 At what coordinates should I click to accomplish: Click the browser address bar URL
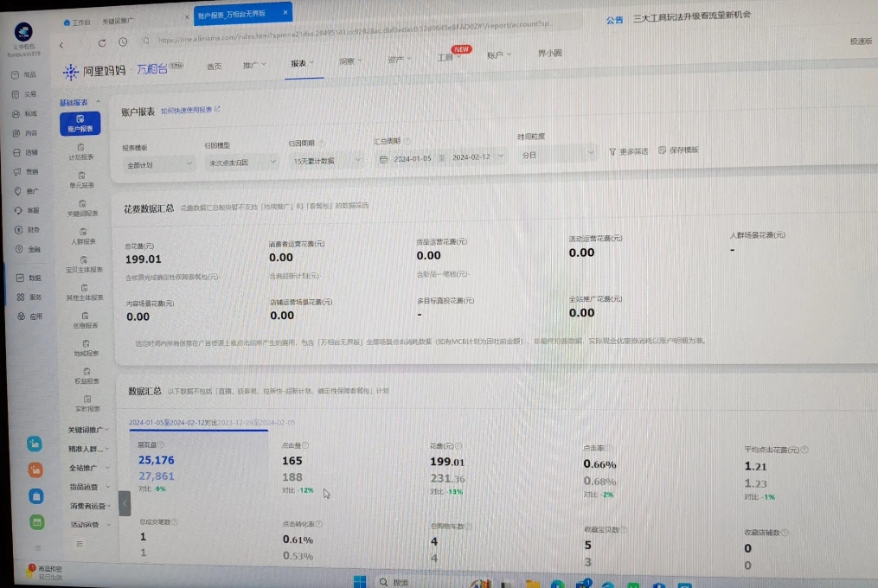355,33
